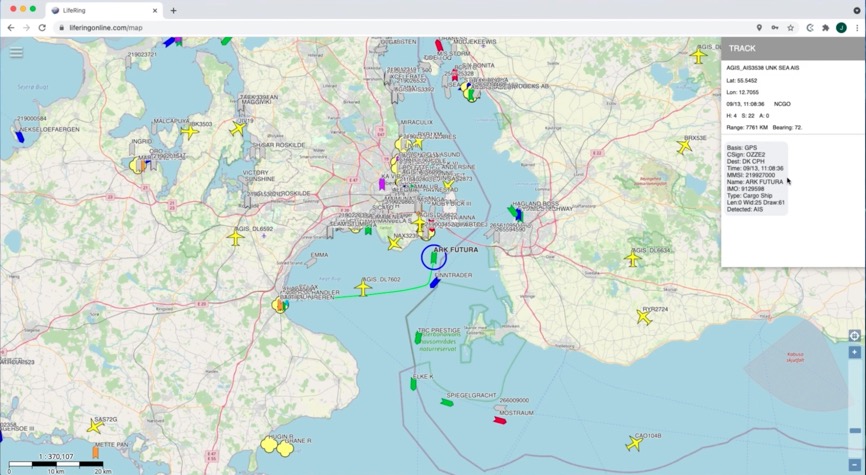Click the SAS72G yellow plane icon
The width and height of the screenshot is (866, 475).
tap(95, 427)
